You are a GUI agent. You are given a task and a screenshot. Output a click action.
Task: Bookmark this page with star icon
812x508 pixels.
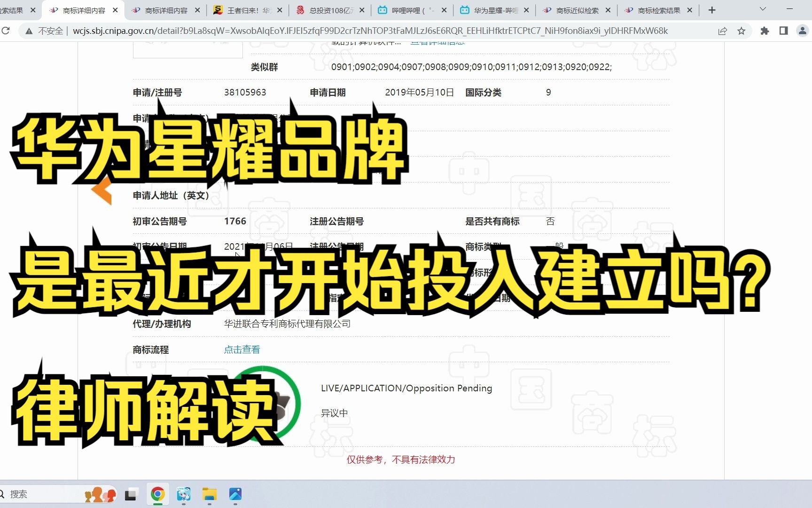tap(742, 31)
